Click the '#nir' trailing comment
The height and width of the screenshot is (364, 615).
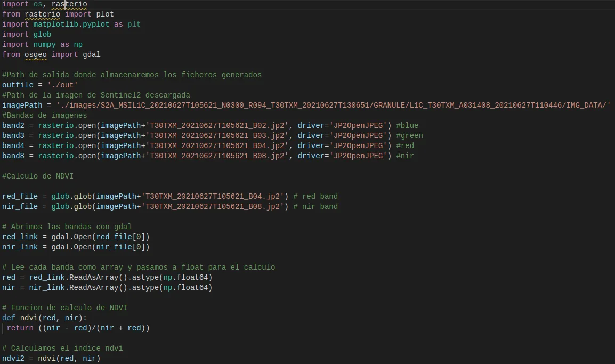click(405, 156)
